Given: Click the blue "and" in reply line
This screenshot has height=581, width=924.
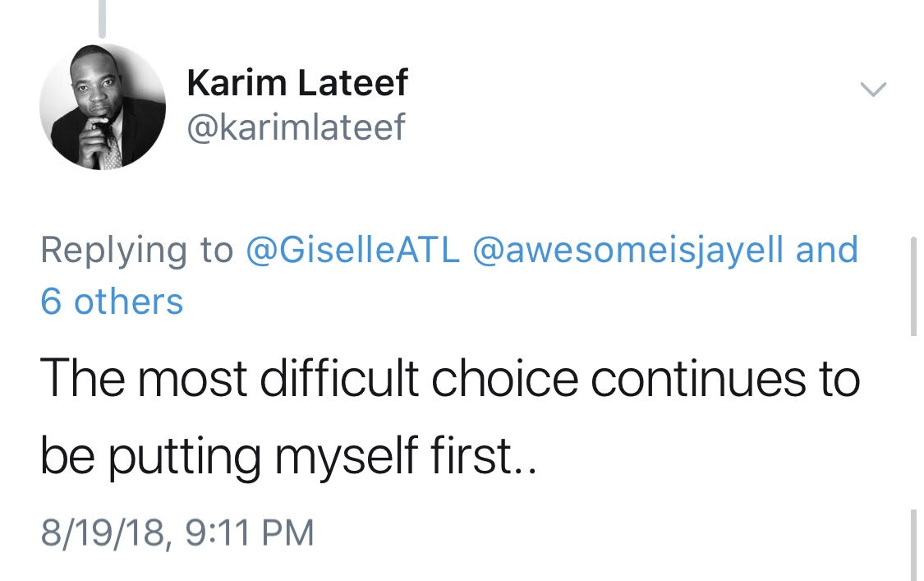Looking at the screenshot, I should point(827,251).
